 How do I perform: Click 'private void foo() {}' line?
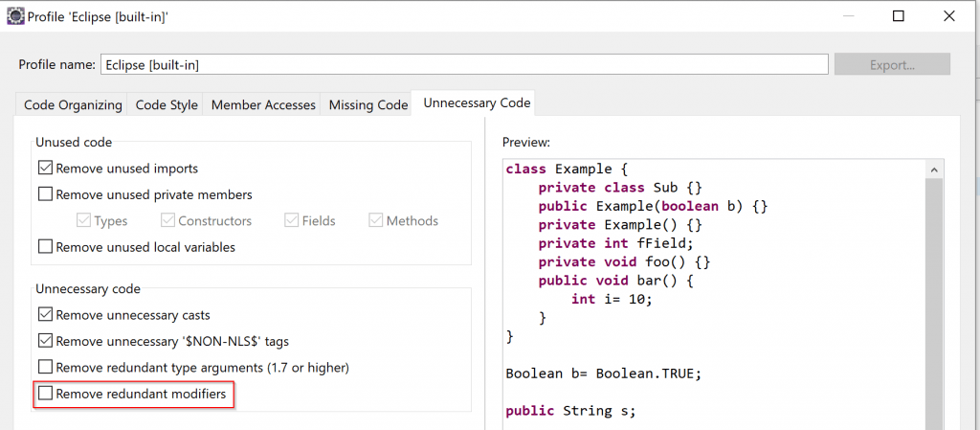(x=624, y=261)
